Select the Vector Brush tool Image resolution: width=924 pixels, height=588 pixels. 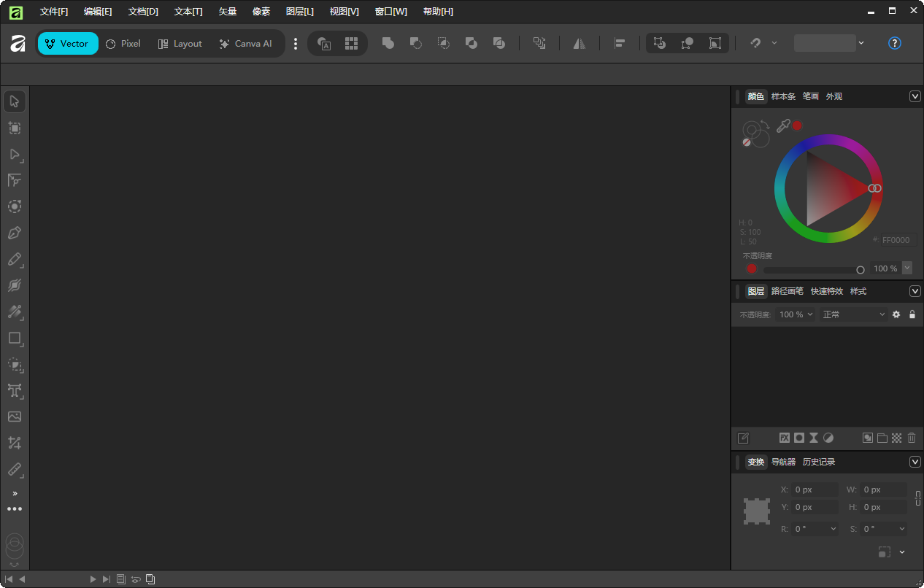[15, 285]
